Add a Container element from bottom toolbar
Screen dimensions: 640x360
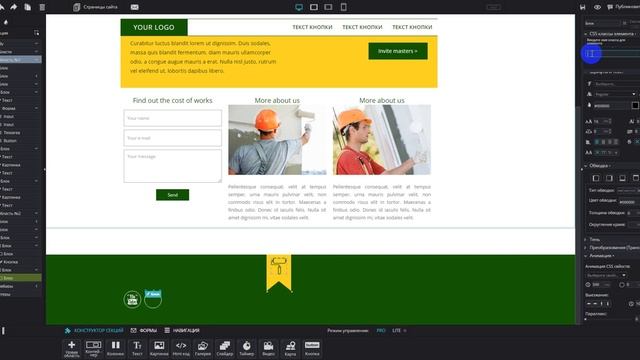(93, 349)
